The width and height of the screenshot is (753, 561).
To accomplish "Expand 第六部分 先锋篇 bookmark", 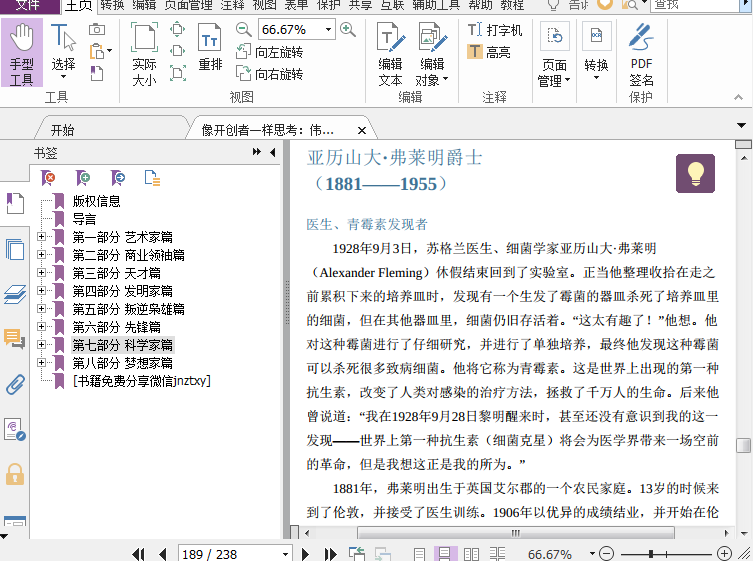I will click(41, 327).
